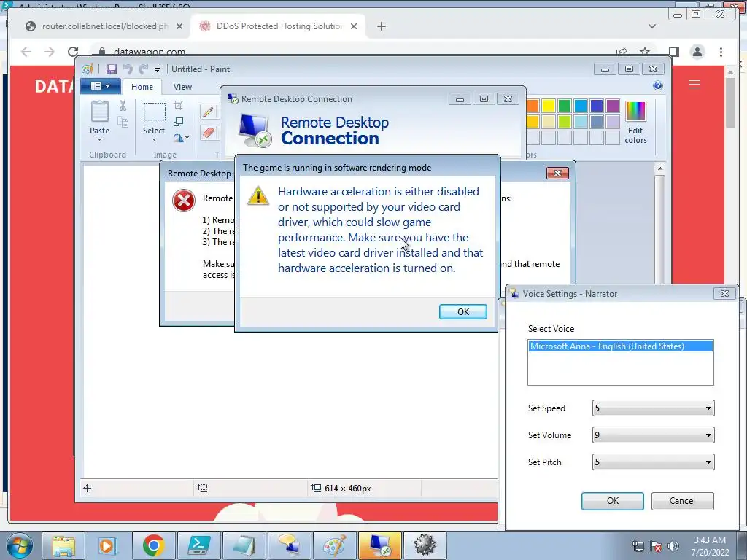Open Google Chrome from taskbar
The width and height of the screenshot is (747, 560).
153,545
